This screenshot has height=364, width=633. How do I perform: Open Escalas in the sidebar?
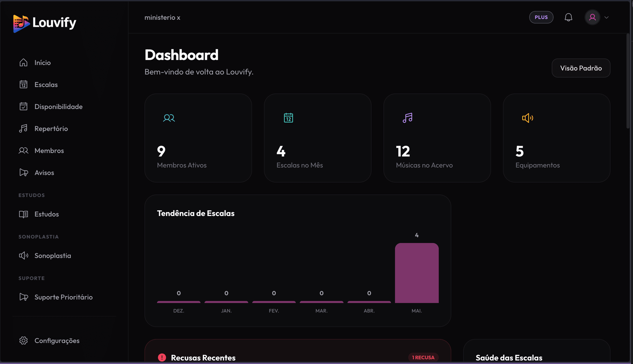click(46, 84)
